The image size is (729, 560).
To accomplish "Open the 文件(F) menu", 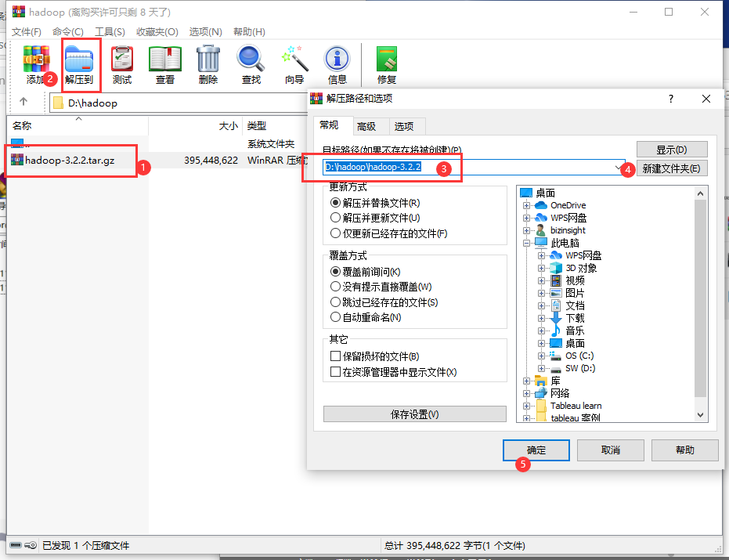I will 27,31.
